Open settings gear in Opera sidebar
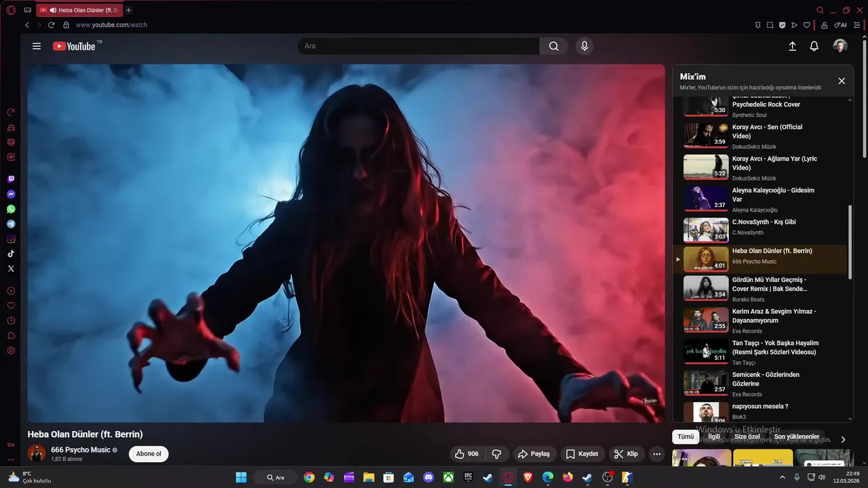The image size is (868, 488). 11,350
